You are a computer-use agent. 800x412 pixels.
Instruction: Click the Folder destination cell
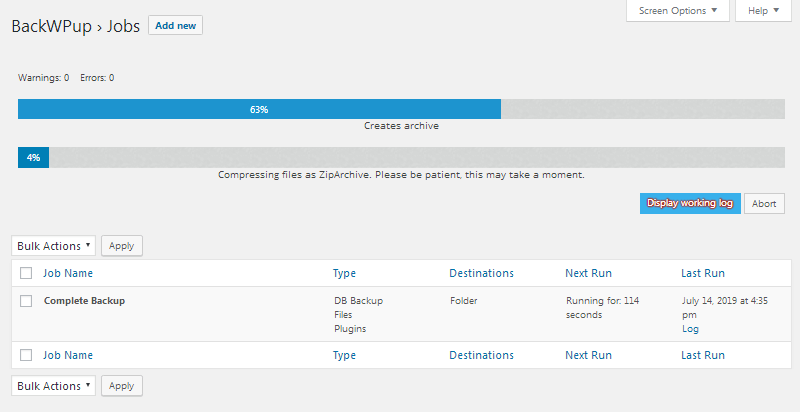(464, 301)
